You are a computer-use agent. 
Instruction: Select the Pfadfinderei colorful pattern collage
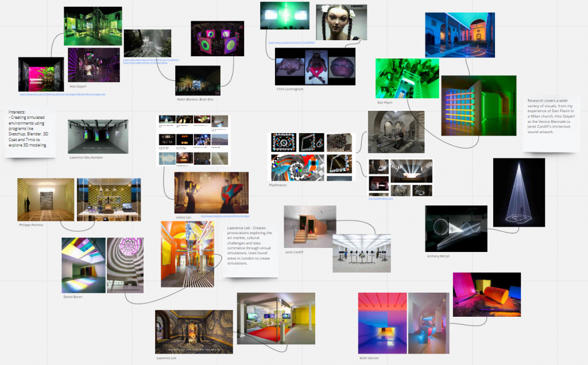(312, 157)
